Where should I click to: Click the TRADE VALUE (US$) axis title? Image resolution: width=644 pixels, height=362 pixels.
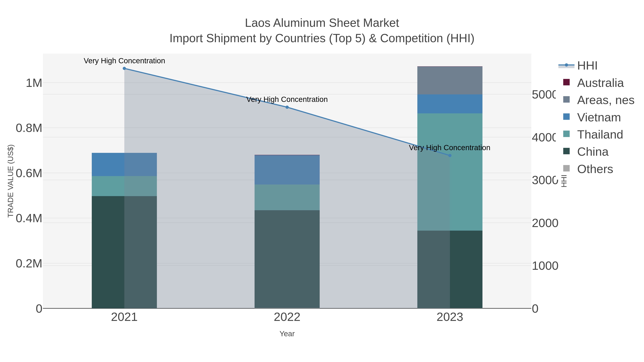click(11, 181)
